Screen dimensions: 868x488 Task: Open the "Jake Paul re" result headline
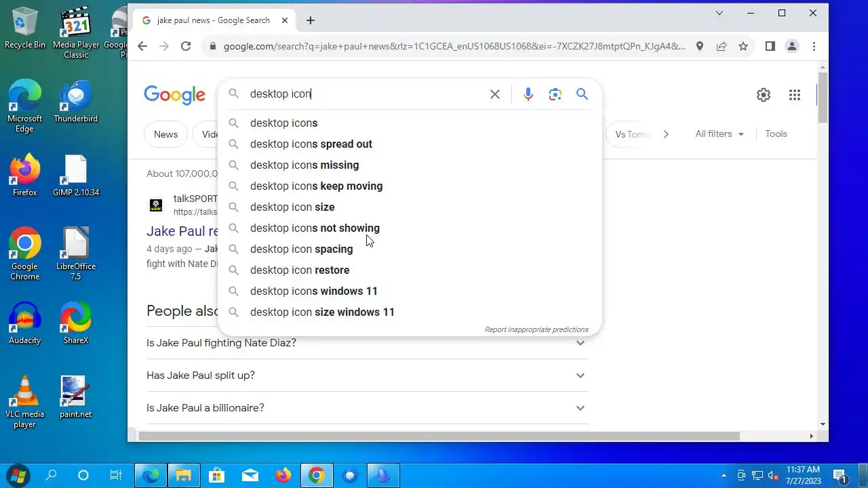(182, 231)
